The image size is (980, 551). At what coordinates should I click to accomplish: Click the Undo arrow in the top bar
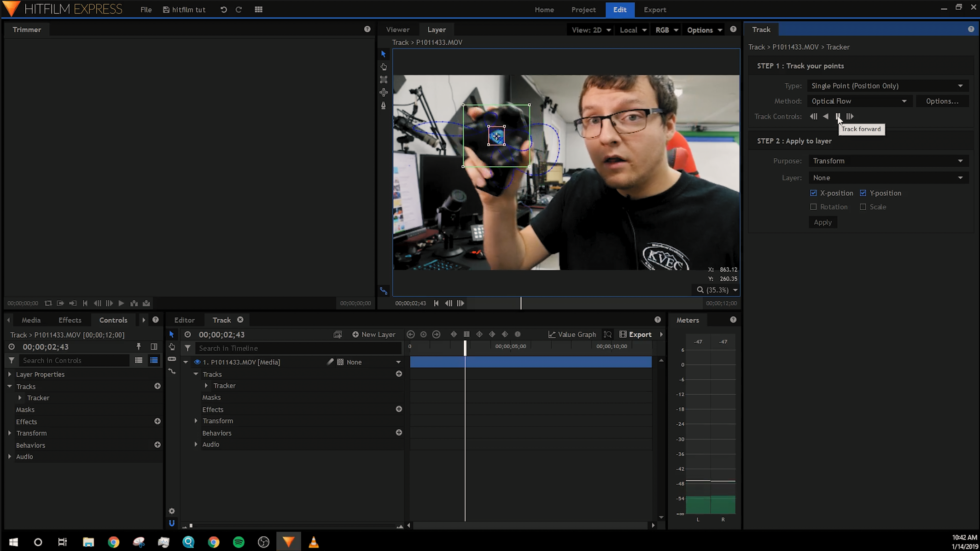click(223, 10)
